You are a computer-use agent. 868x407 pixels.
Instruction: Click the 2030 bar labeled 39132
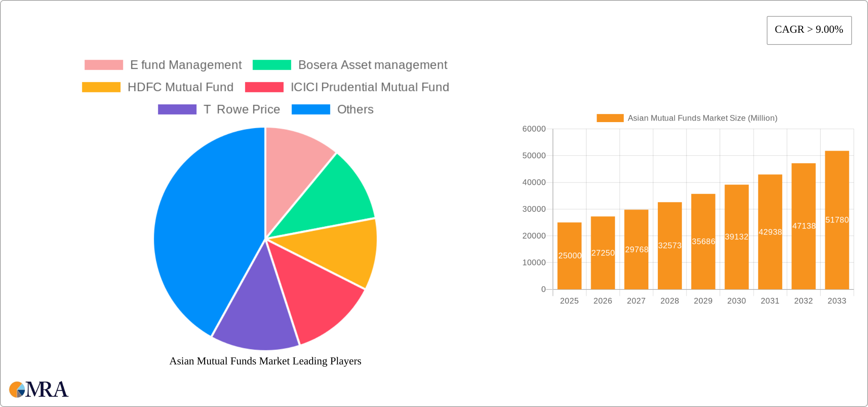coord(737,237)
